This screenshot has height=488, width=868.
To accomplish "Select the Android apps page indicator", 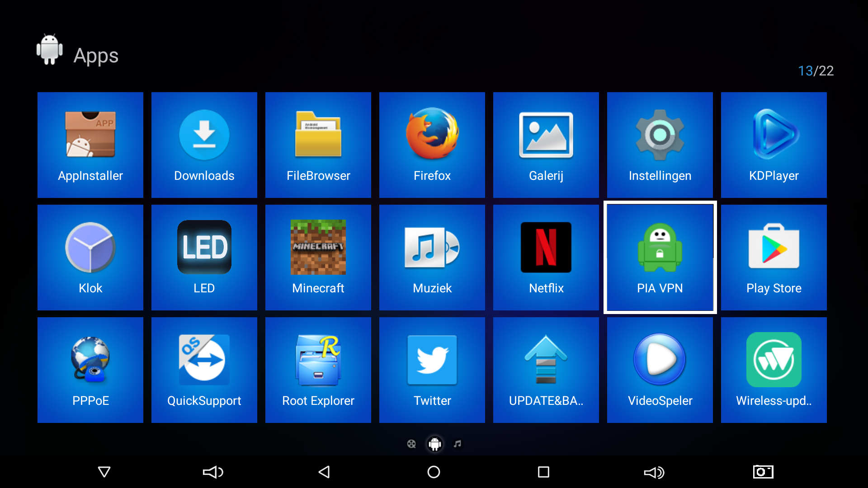I will 435,444.
